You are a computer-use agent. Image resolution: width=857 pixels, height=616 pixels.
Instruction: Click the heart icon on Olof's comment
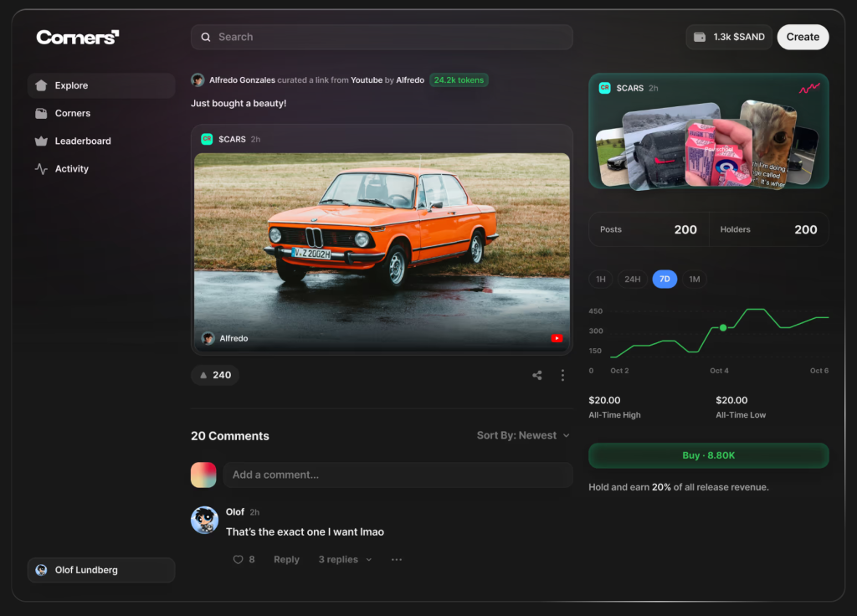pyautogui.click(x=239, y=560)
